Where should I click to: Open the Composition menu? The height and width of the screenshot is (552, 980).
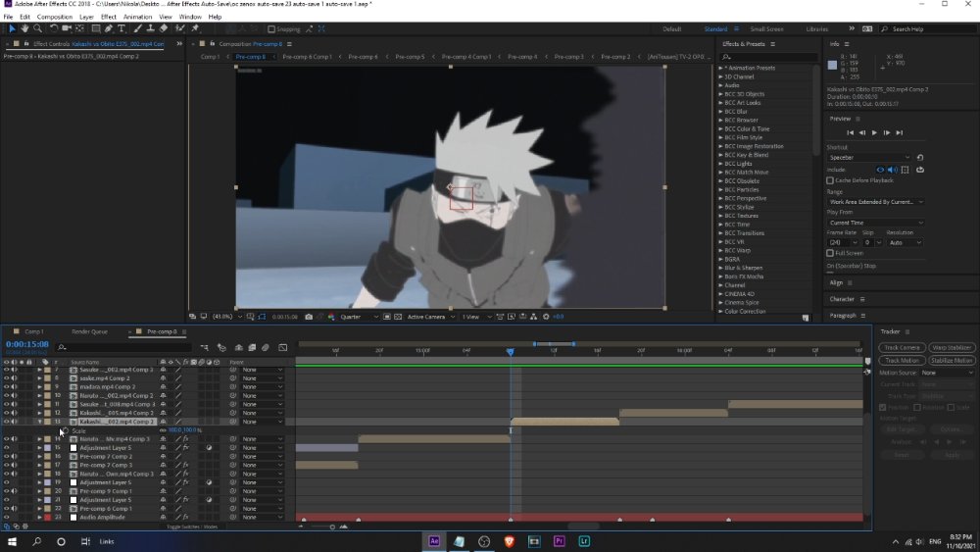point(54,17)
